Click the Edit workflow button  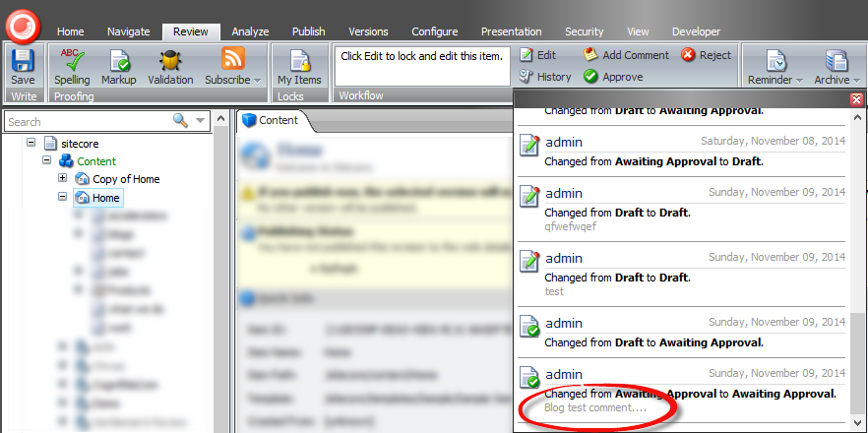[537, 55]
